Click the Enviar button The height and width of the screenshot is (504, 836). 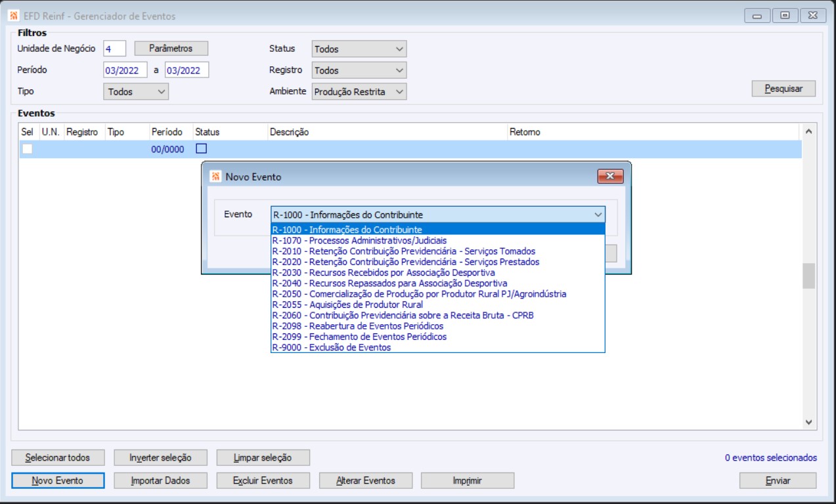click(x=778, y=480)
